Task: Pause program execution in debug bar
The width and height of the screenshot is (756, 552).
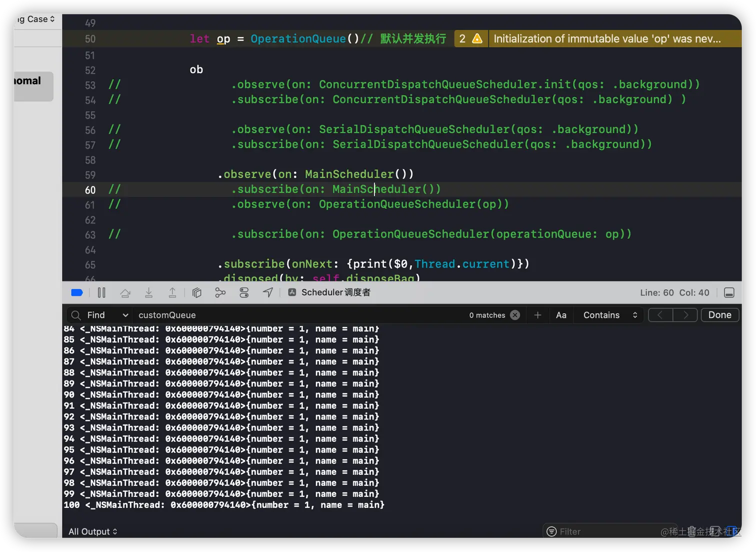Action: [101, 292]
